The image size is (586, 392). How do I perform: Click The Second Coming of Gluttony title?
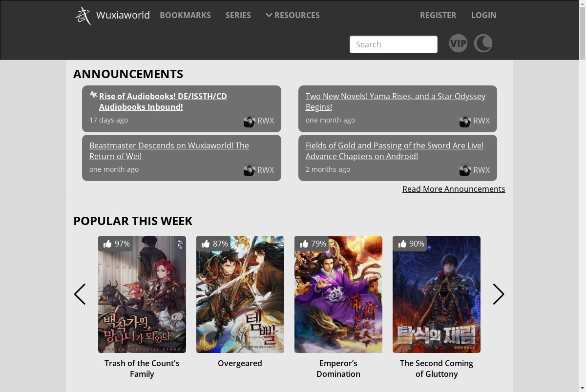[x=437, y=369]
